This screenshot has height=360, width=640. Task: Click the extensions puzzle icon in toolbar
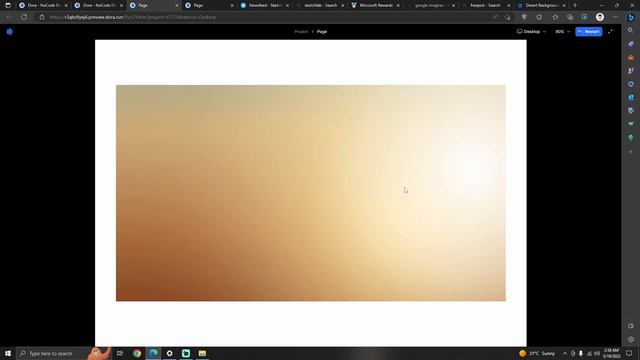point(539,17)
